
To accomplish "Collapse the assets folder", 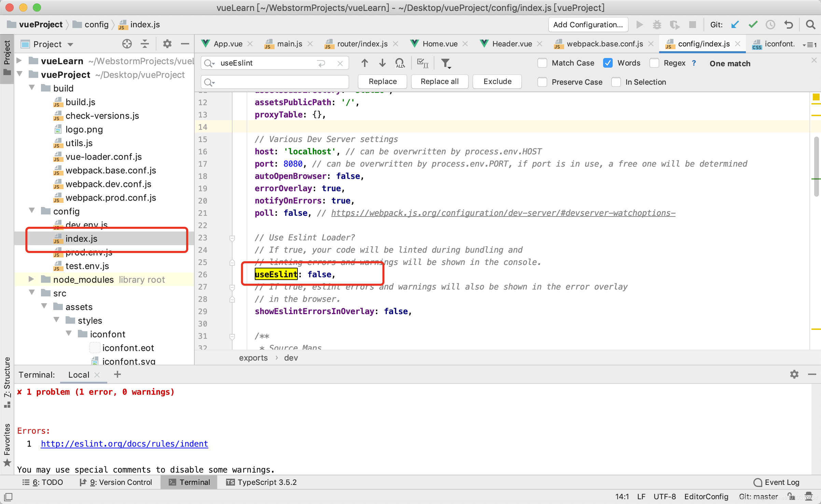I will coord(44,306).
